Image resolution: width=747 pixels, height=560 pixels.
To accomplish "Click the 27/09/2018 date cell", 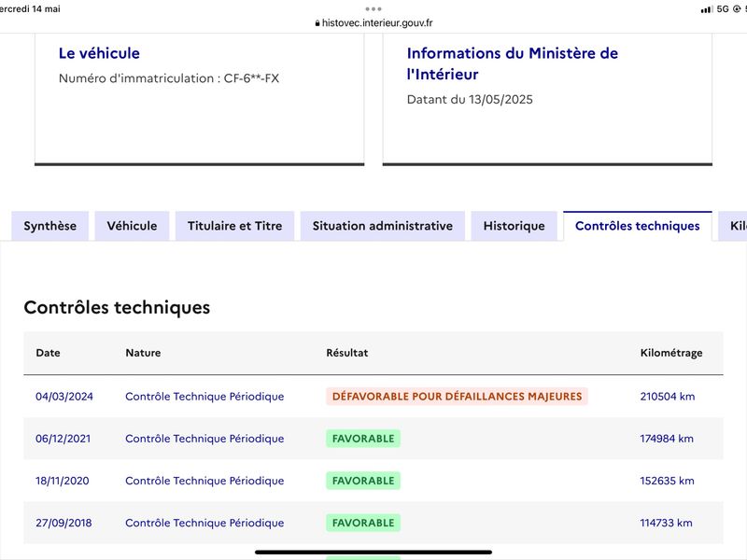I will pyautogui.click(x=63, y=523).
